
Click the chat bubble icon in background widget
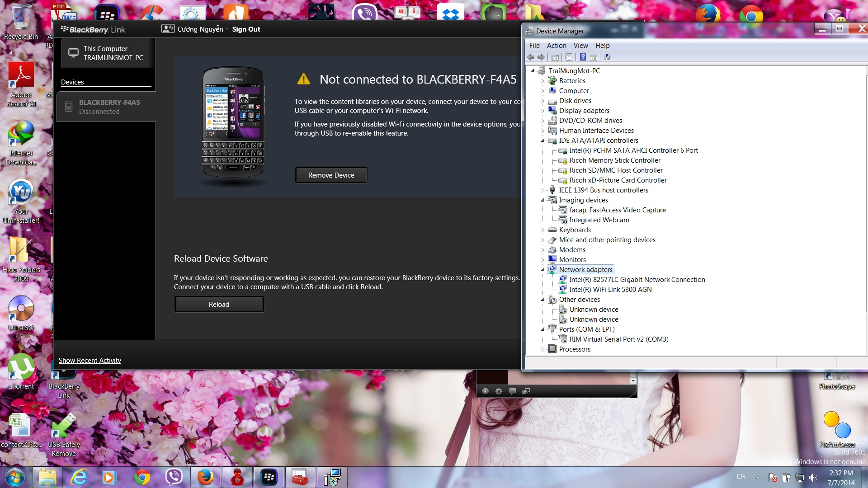click(512, 391)
